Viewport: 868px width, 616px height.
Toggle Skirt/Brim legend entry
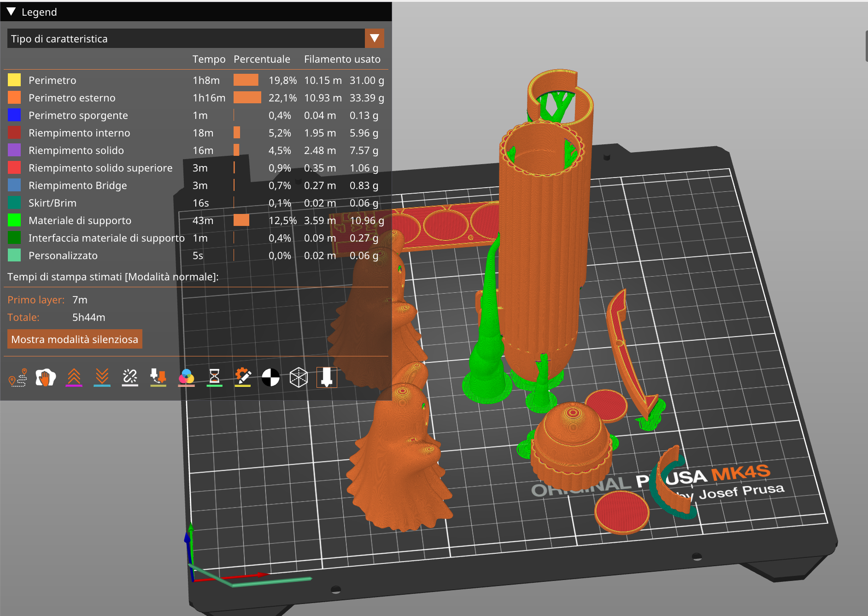[x=53, y=203]
